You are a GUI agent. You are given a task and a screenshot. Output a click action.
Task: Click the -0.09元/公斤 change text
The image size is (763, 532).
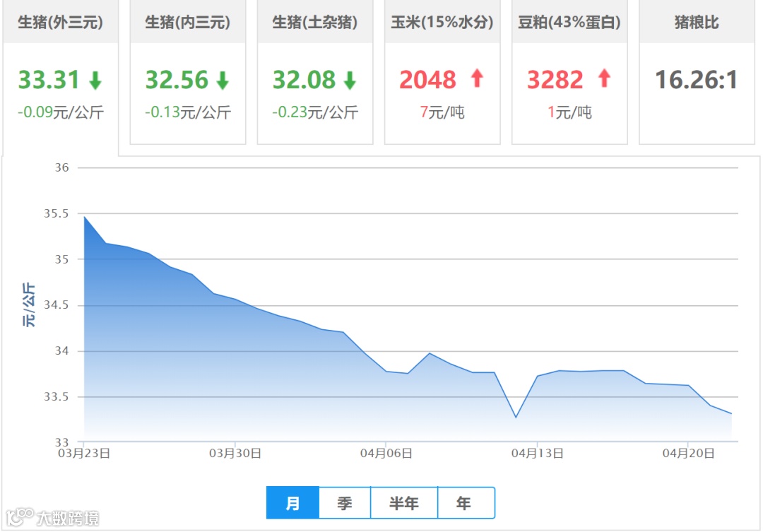[61, 112]
